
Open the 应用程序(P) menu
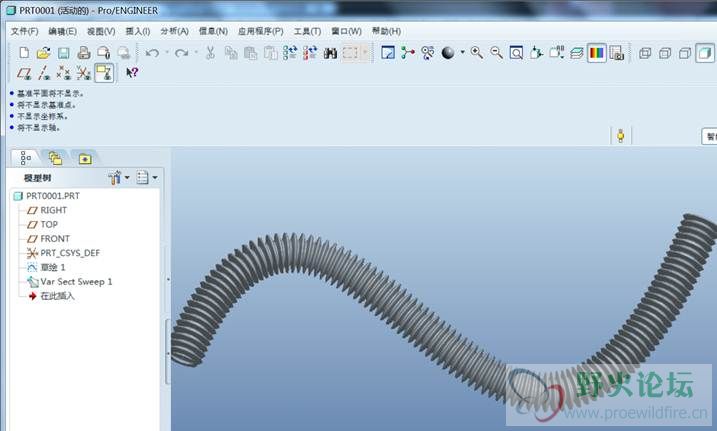click(261, 31)
